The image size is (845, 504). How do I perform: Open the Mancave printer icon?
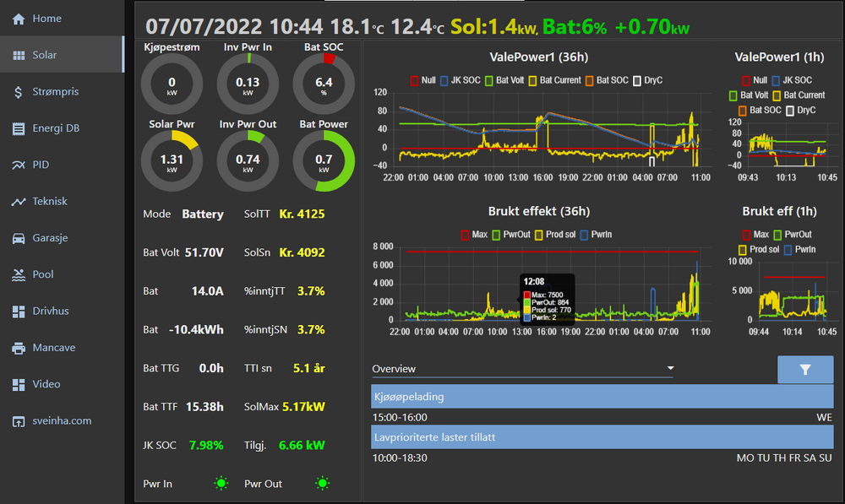(x=18, y=348)
